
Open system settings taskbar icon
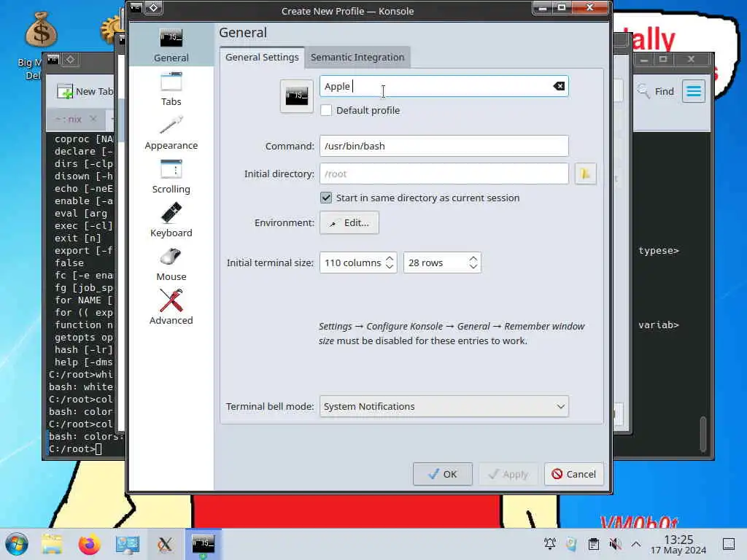[127, 544]
